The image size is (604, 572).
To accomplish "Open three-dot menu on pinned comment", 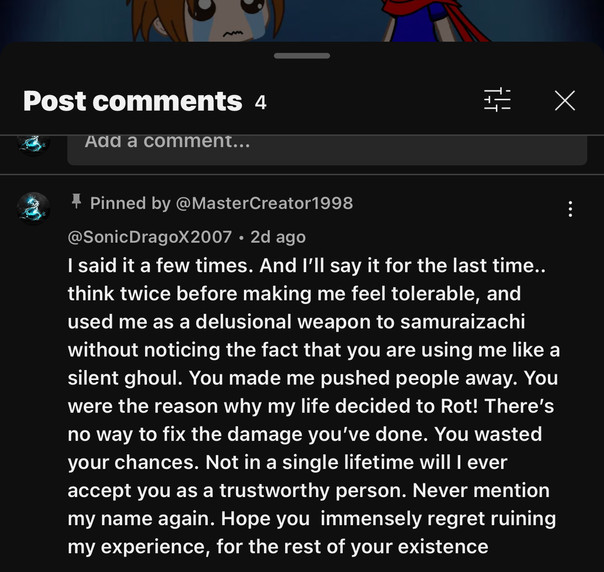I will [x=570, y=209].
